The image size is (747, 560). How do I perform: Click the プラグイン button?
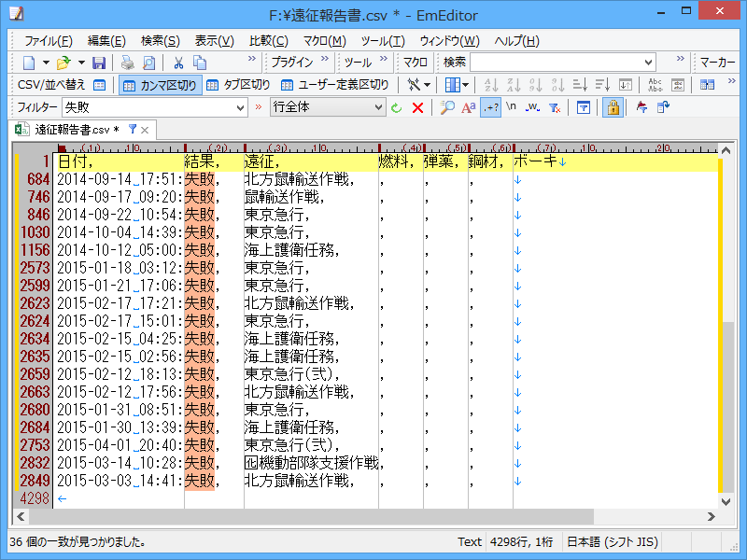pyautogui.click(x=294, y=63)
